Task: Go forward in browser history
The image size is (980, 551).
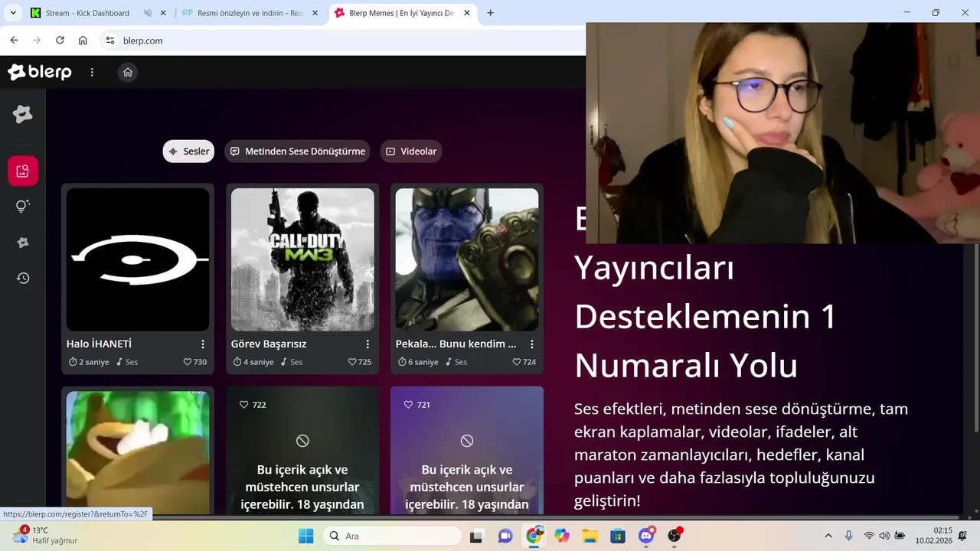Action: [x=37, y=41]
